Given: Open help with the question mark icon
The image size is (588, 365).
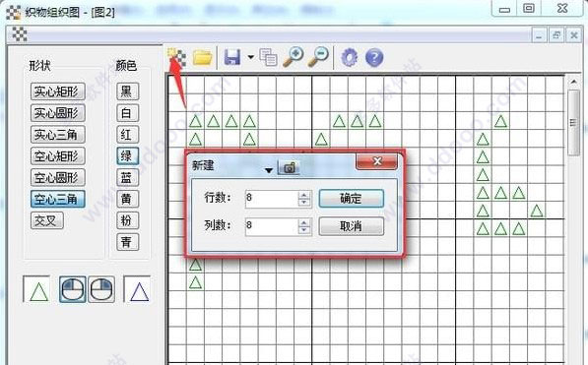Looking at the screenshot, I should 374,58.
